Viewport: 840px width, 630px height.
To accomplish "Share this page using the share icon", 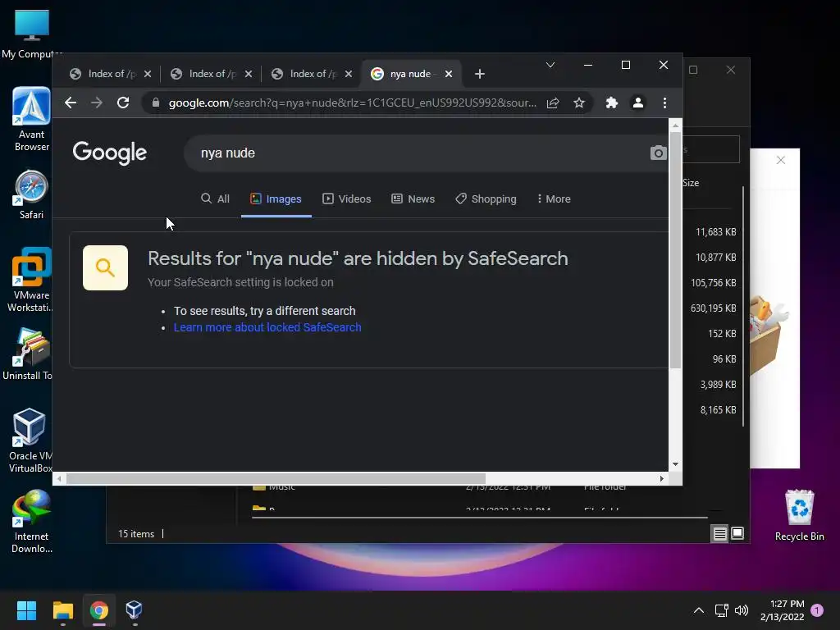I will [553, 103].
